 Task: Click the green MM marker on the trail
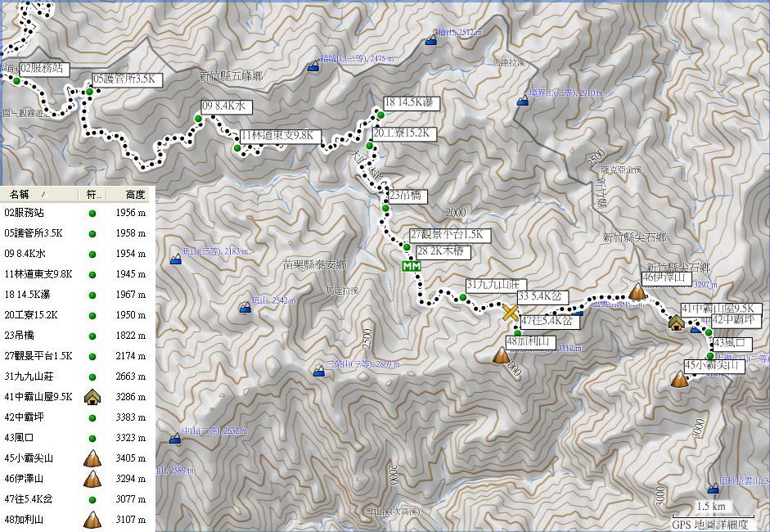click(x=412, y=266)
